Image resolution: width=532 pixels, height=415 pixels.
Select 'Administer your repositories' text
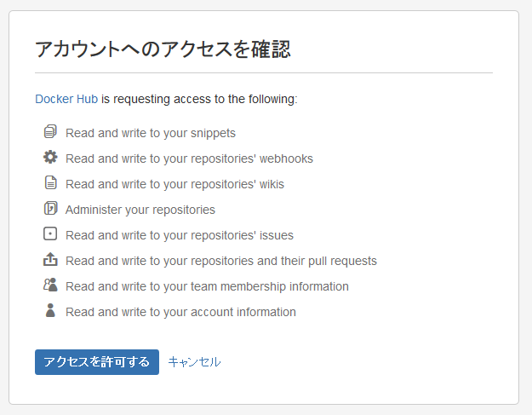pyautogui.click(x=140, y=210)
